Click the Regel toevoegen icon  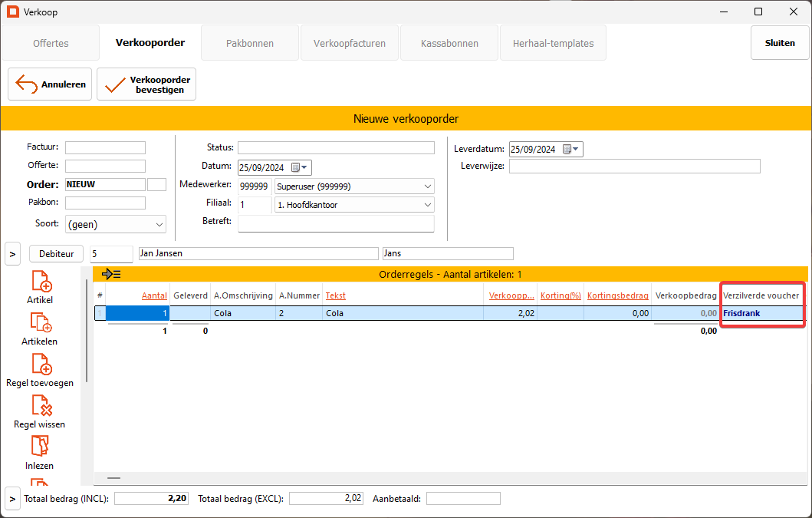coord(41,364)
